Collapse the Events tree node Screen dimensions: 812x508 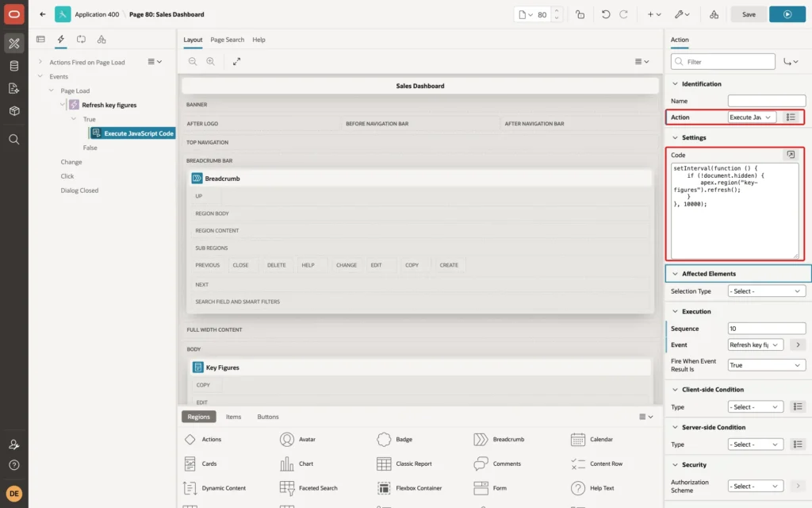pyautogui.click(x=40, y=76)
